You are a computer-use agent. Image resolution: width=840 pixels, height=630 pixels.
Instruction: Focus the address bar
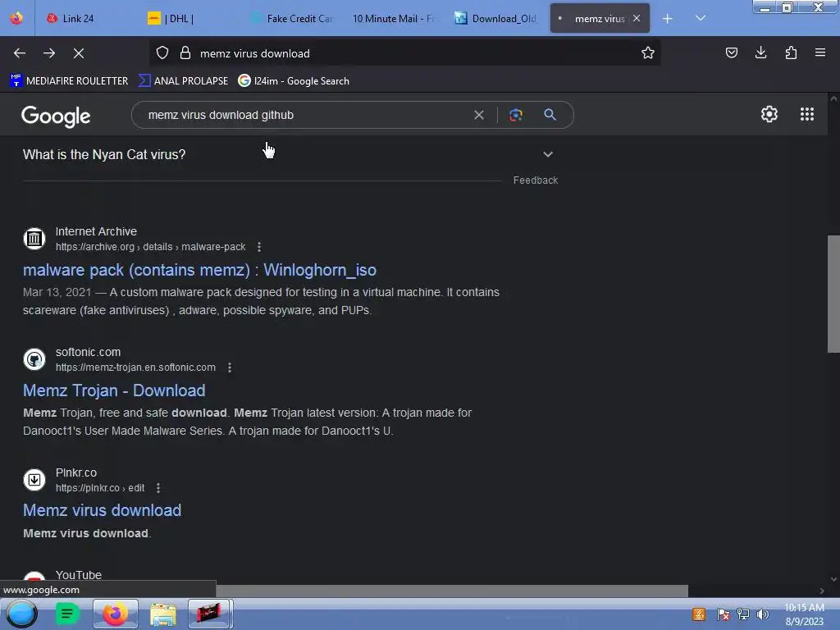click(404, 53)
